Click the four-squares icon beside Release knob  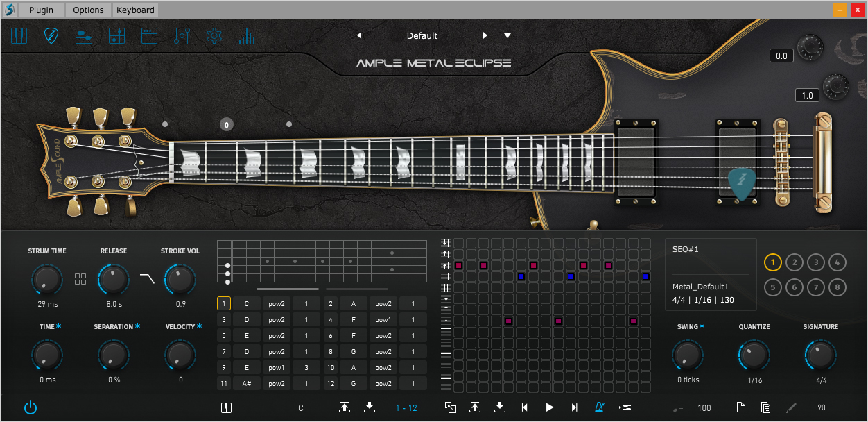click(x=80, y=279)
